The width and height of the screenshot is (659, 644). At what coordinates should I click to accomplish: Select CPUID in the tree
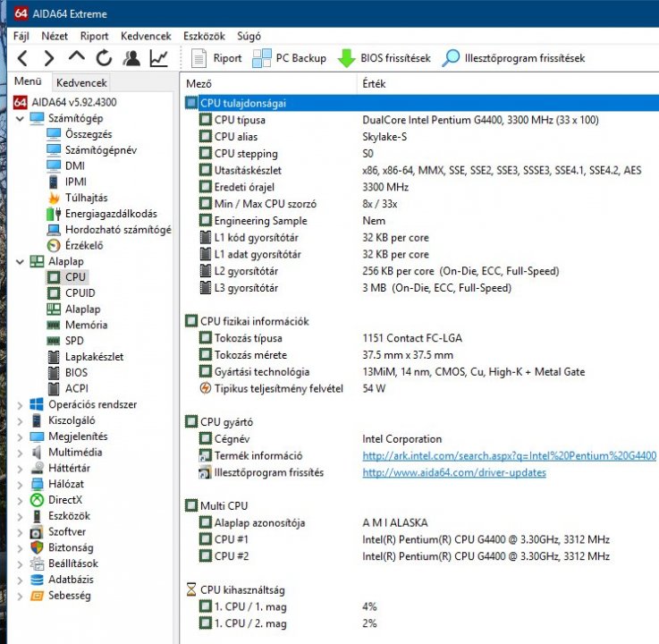point(80,293)
